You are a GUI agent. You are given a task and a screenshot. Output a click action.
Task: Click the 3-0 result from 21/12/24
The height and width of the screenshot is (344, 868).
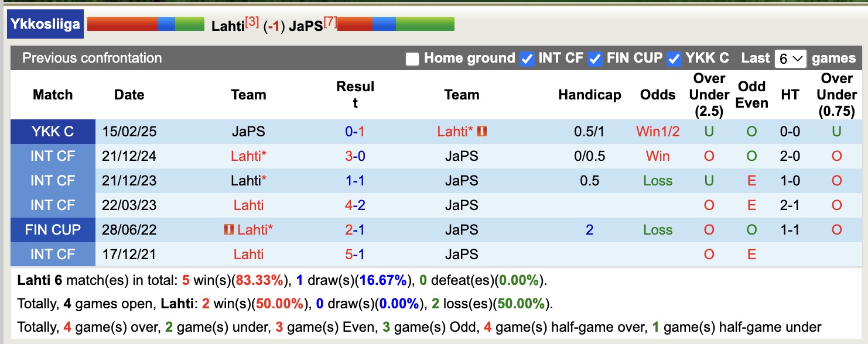point(355,156)
